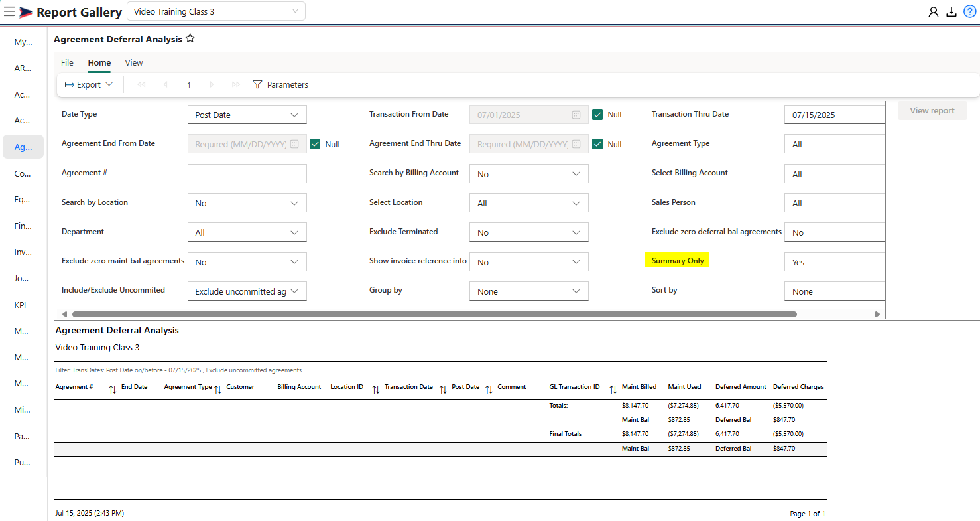Select the Mi... sidebar category
Screen dimensions: 980x521
point(23,409)
